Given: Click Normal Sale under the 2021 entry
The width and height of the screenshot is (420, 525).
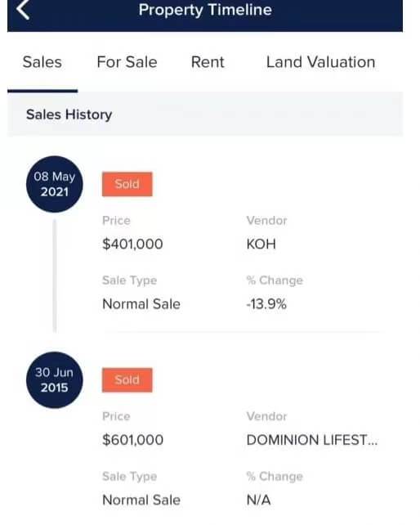Looking at the screenshot, I should point(141,304).
